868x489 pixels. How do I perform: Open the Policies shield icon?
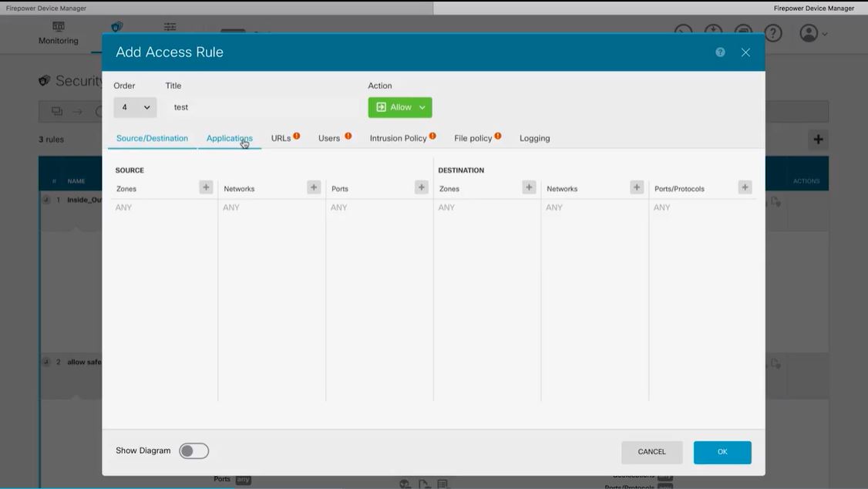[116, 25]
